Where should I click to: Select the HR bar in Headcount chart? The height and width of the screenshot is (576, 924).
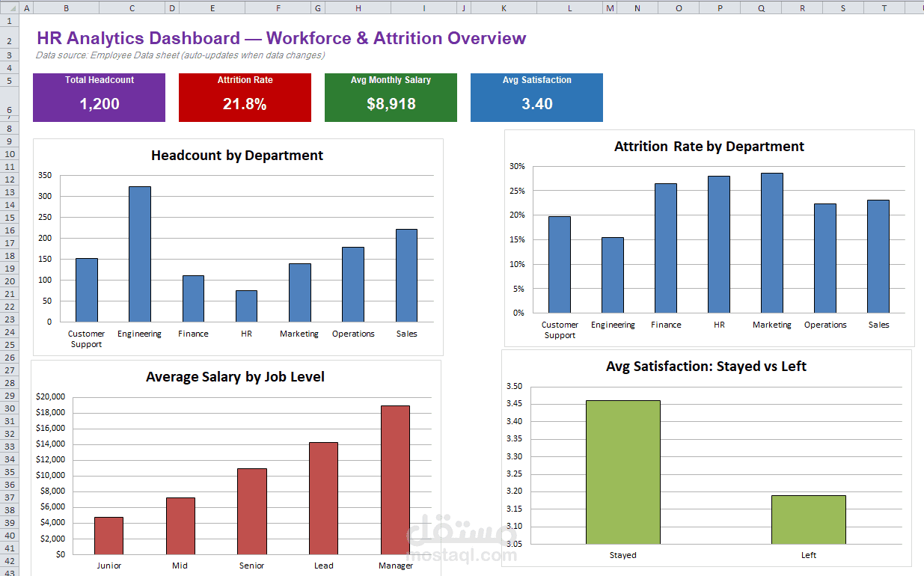(246, 306)
